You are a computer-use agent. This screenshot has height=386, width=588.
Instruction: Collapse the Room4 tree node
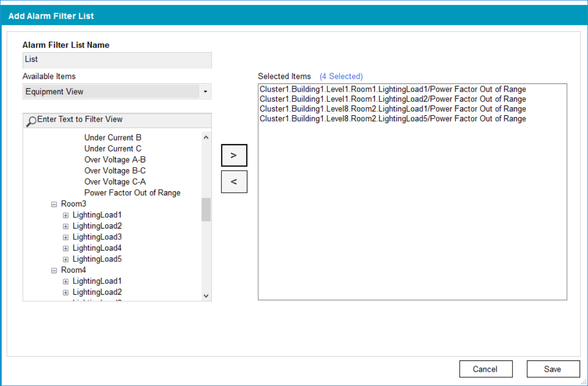(54, 270)
